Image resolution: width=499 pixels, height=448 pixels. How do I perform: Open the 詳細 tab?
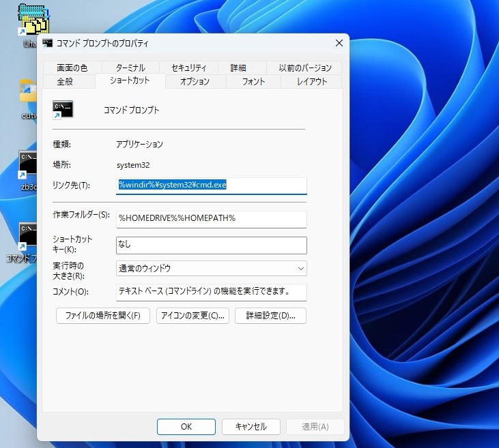pos(238,68)
